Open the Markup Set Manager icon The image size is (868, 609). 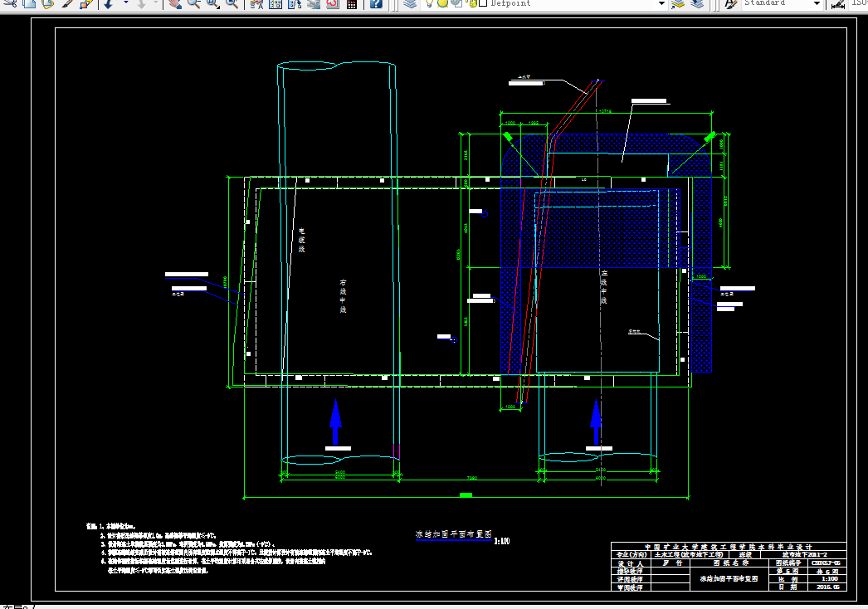coord(332,3)
